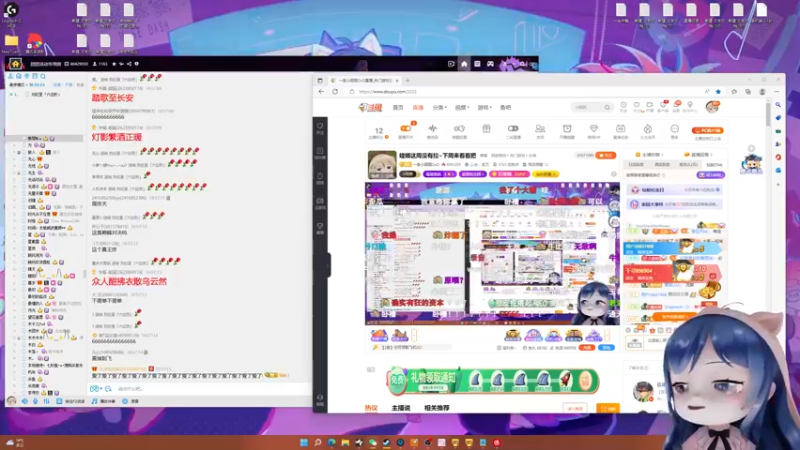Image resolution: width=800 pixels, height=450 pixels.
Task: Open the home icon in the YY window
Action: coord(15,64)
